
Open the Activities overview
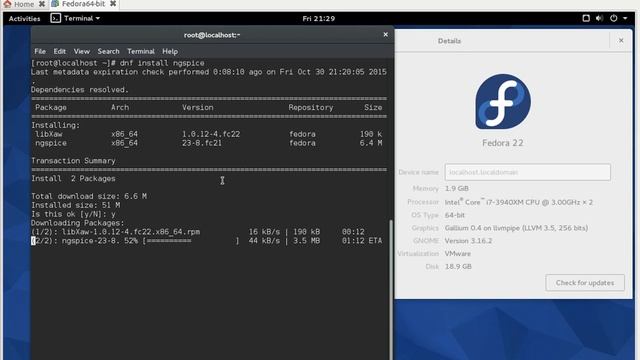(x=24, y=18)
